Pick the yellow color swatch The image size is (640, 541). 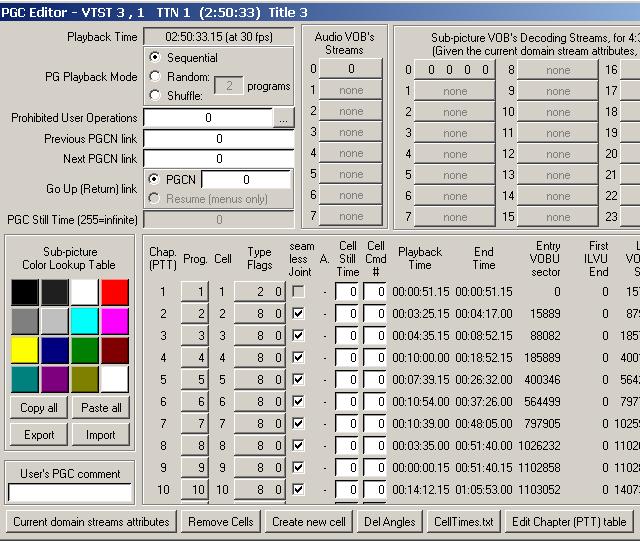[x=25, y=350]
